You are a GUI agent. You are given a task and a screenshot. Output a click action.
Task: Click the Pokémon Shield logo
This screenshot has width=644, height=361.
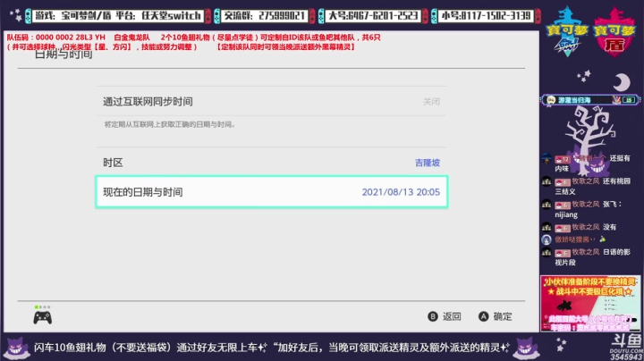coord(614,31)
